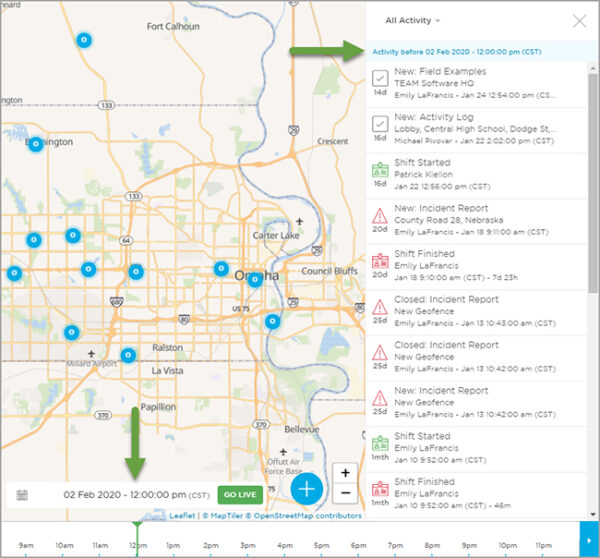The width and height of the screenshot is (600, 558).
Task: Jump to 3pm on the timeline
Action: point(248,545)
